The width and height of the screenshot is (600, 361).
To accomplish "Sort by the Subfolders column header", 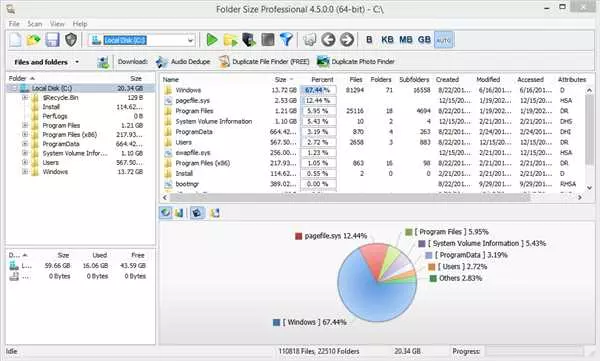I will (x=414, y=80).
